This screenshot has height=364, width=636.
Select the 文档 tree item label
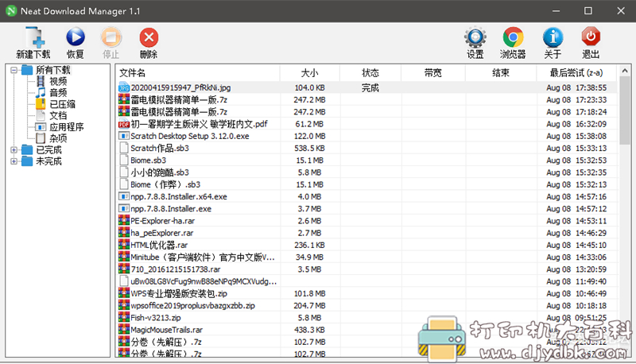click(58, 115)
